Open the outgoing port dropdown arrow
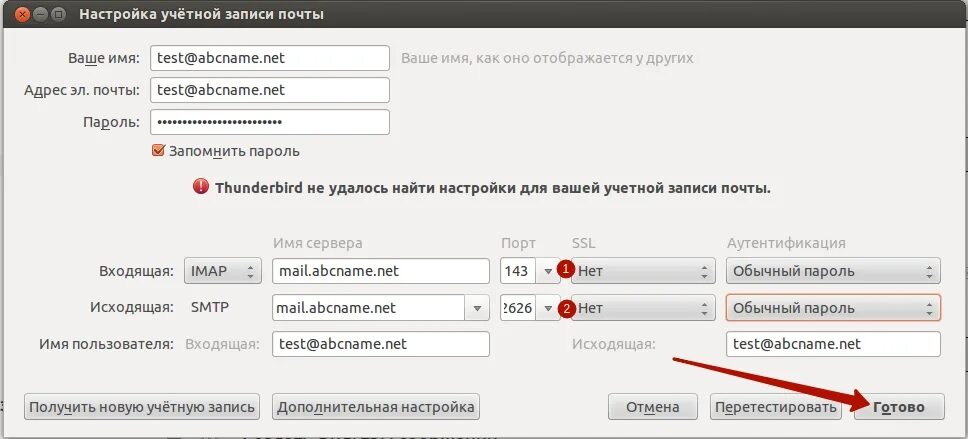The width and height of the screenshot is (968, 439). coord(548,307)
